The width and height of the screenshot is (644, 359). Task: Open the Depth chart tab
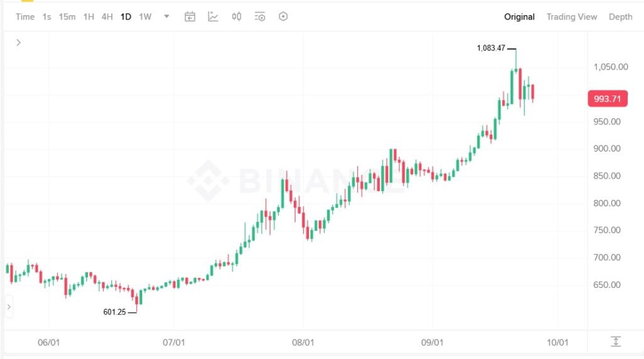[620, 17]
